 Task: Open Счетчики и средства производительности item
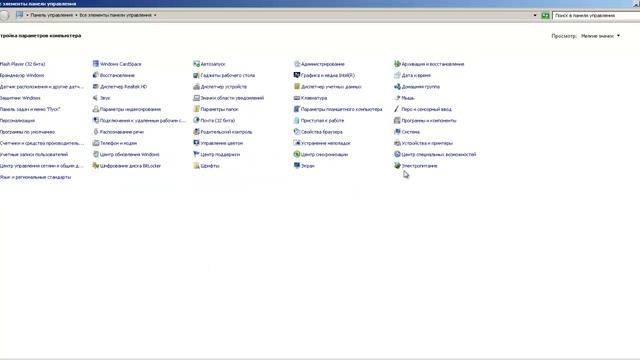coord(42,143)
